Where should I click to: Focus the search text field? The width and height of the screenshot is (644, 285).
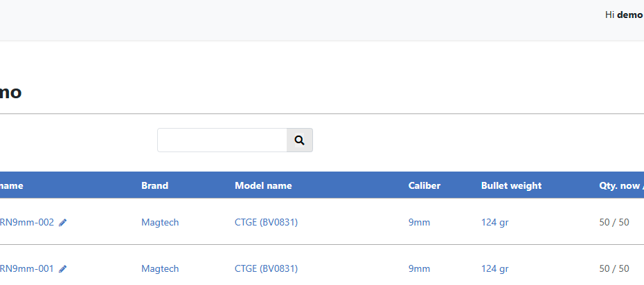point(222,140)
